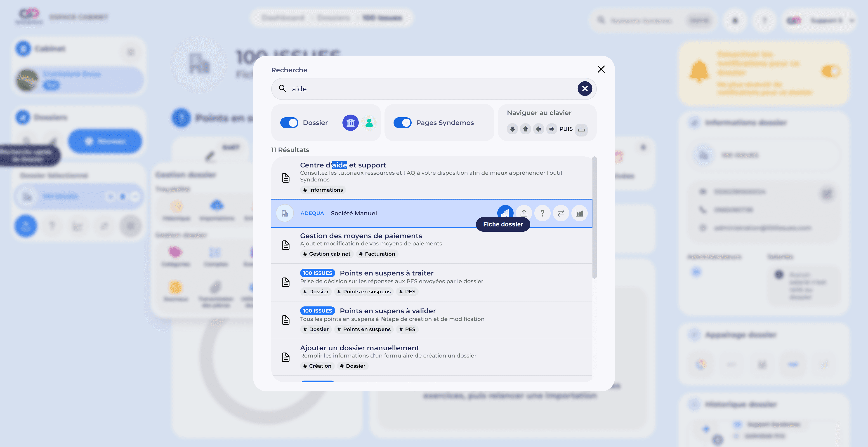Screen dimensions: 868x447
Task: Click the question mark icon in ADEQUA row
Action: tap(542, 213)
